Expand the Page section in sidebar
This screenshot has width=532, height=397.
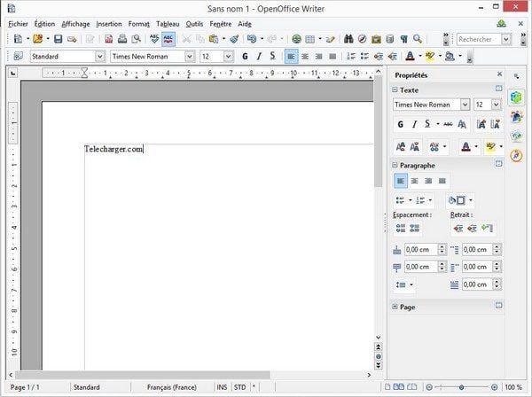coord(409,306)
